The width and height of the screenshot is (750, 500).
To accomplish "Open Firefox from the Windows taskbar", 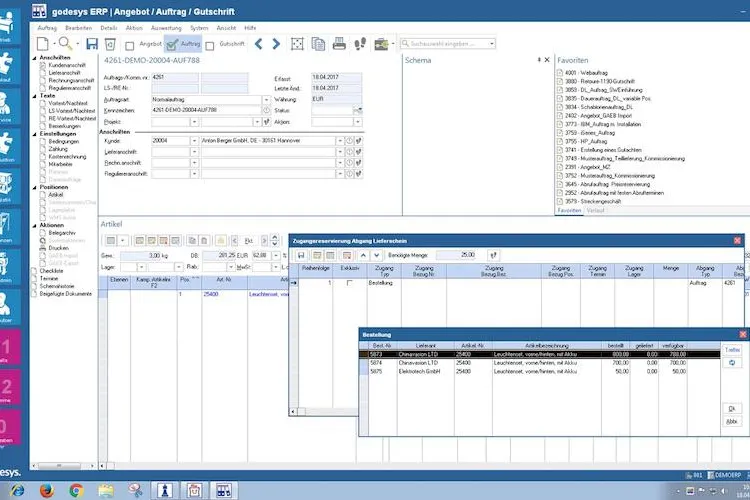I will [x=46, y=490].
